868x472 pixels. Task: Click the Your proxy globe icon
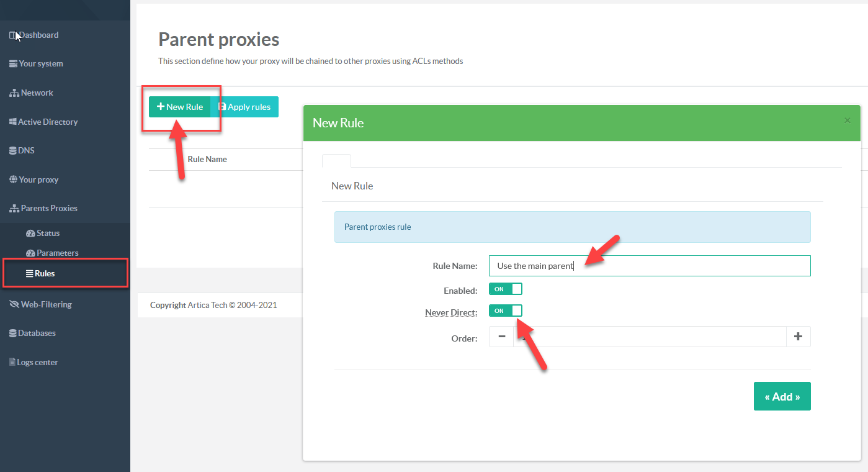pos(13,180)
